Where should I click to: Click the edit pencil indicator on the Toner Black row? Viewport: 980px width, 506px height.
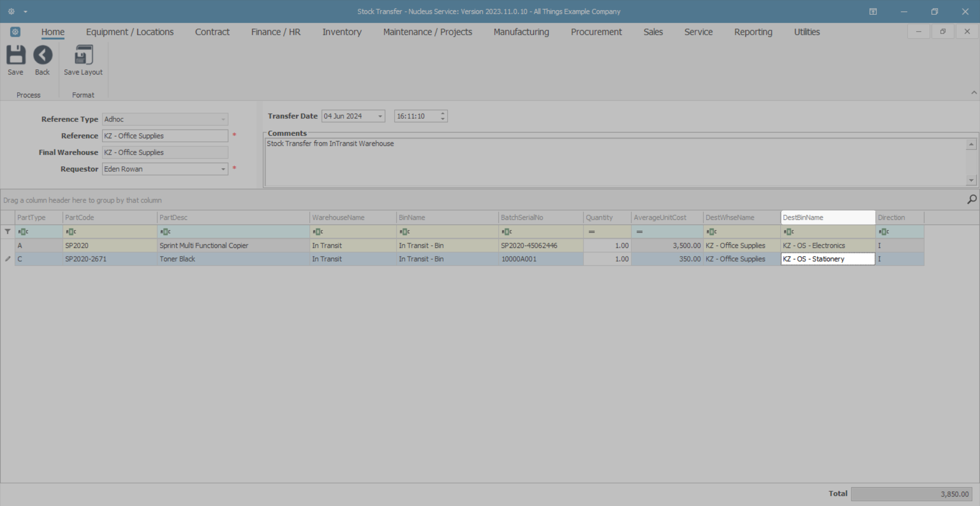coord(8,259)
